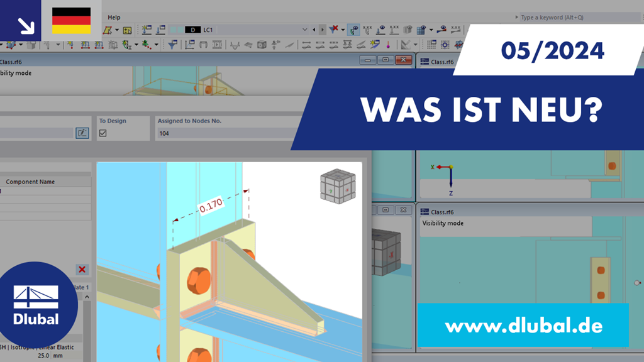644x362 pixels.
Task: Click navigation cube in connection preview
Action: coord(338,186)
